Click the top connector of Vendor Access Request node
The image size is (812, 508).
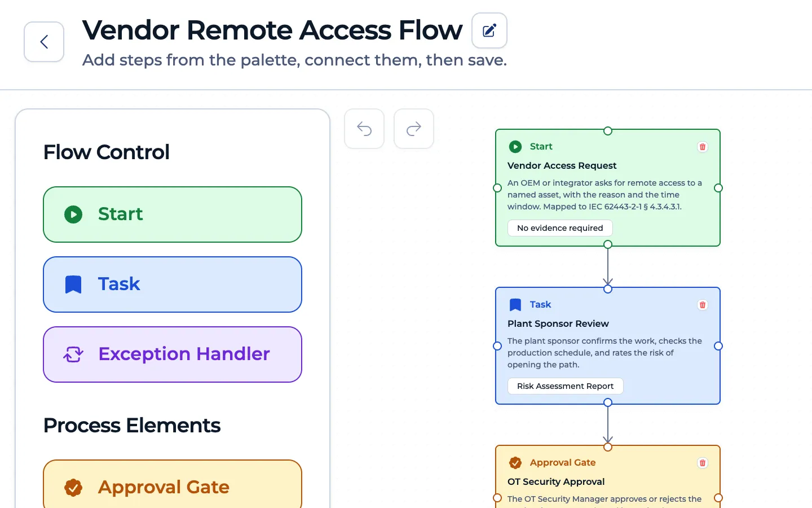[608, 131]
